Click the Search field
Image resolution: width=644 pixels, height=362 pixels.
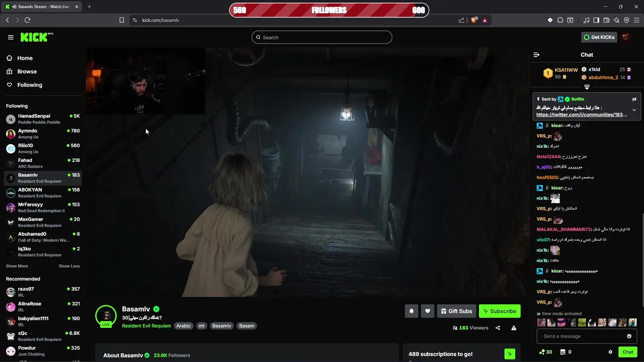tap(322, 37)
